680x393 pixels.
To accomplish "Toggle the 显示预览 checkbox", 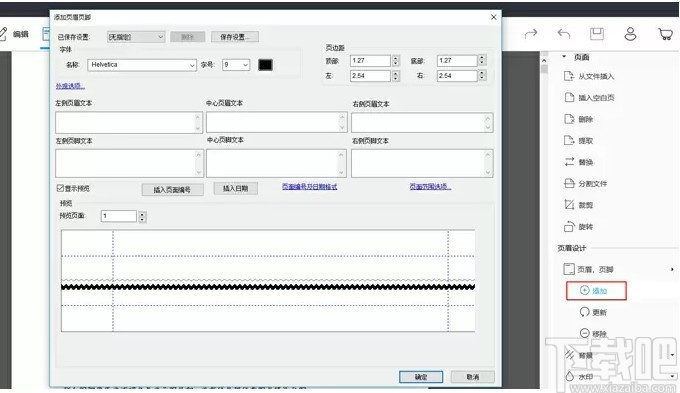I will [x=60, y=188].
